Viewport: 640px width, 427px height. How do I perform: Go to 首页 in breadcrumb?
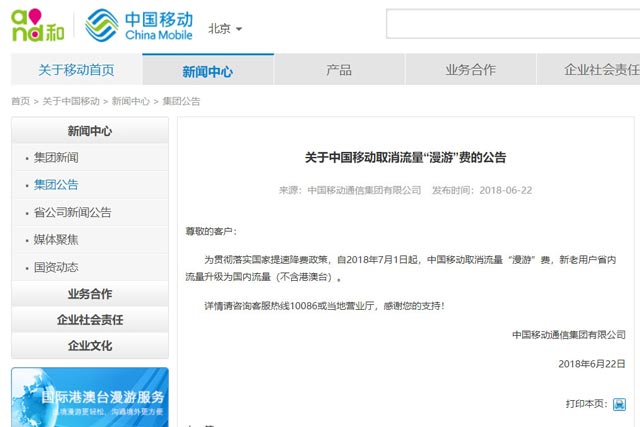(20, 101)
